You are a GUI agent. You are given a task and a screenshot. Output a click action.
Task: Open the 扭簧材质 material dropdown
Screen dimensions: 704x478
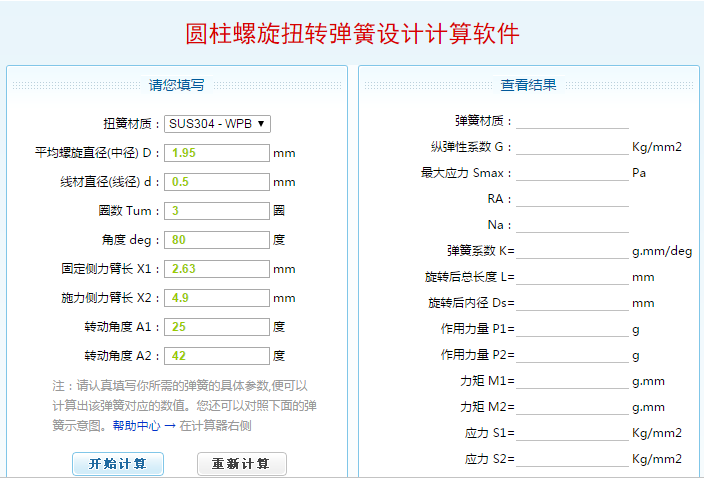[x=217, y=124]
